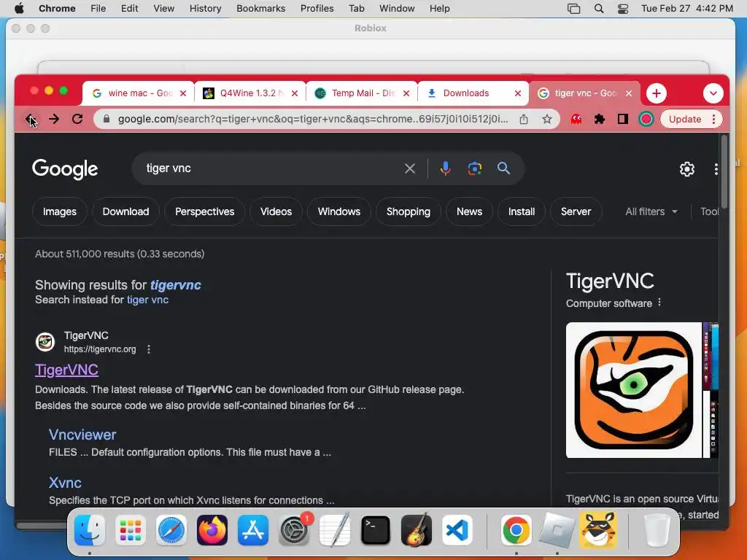Open the Xvnc sublink
The width and height of the screenshot is (747, 560).
pyautogui.click(x=65, y=483)
